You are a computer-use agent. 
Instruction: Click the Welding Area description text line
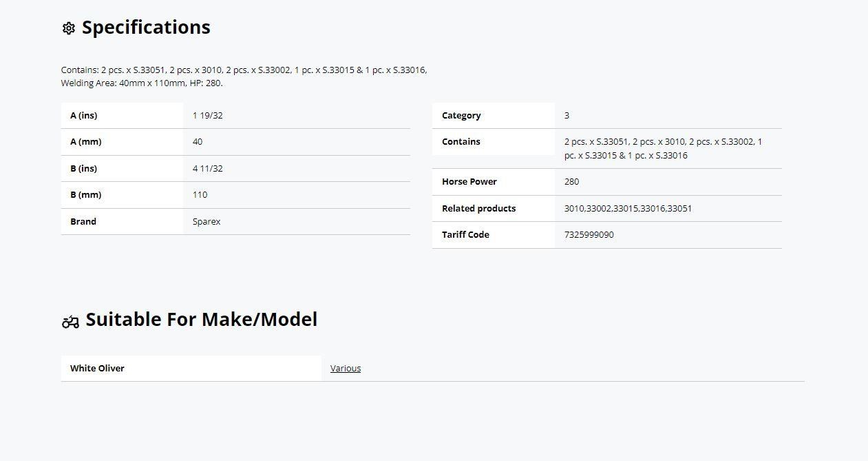point(142,83)
